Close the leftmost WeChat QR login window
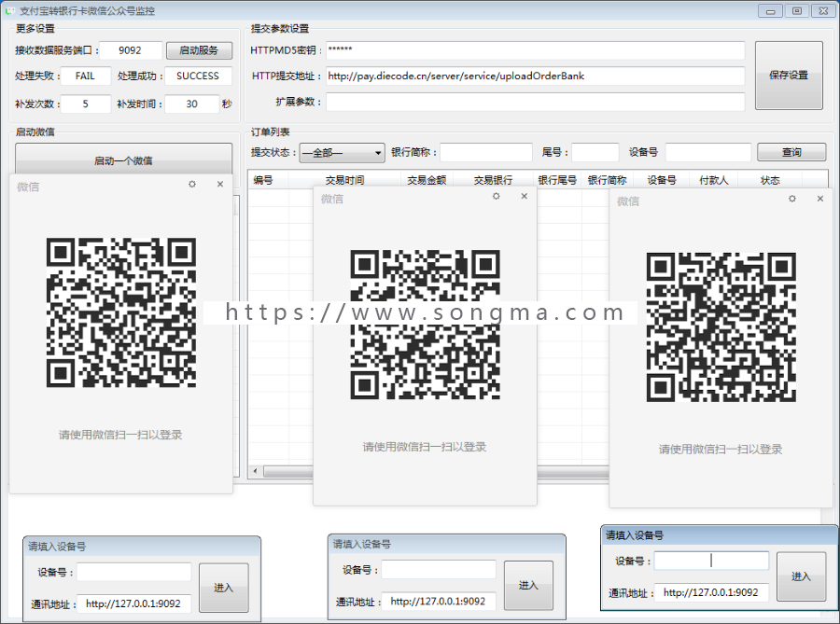Image resolution: width=840 pixels, height=624 pixels. (x=220, y=184)
